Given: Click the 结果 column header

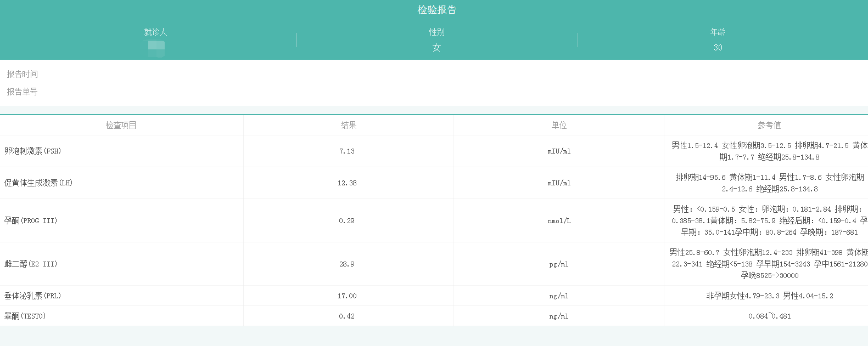Looking at the screenshot, I should point(349,125).
